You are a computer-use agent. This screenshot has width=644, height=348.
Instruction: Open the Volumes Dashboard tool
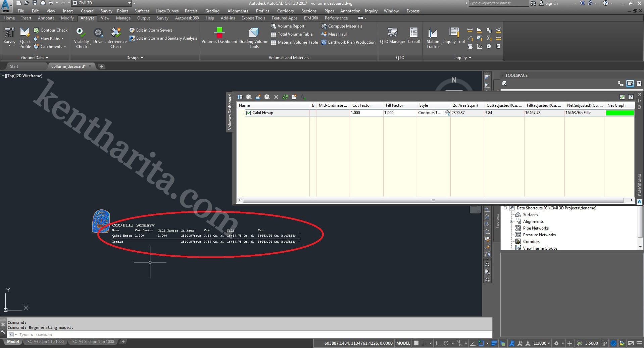pyautogui.click(x=219, y=35)
